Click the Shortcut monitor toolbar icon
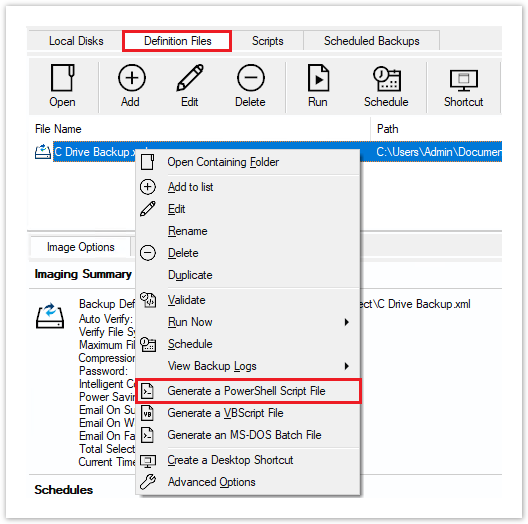Image resolution: width=528 pixels, height=524 pixels. tap(464, 80)
